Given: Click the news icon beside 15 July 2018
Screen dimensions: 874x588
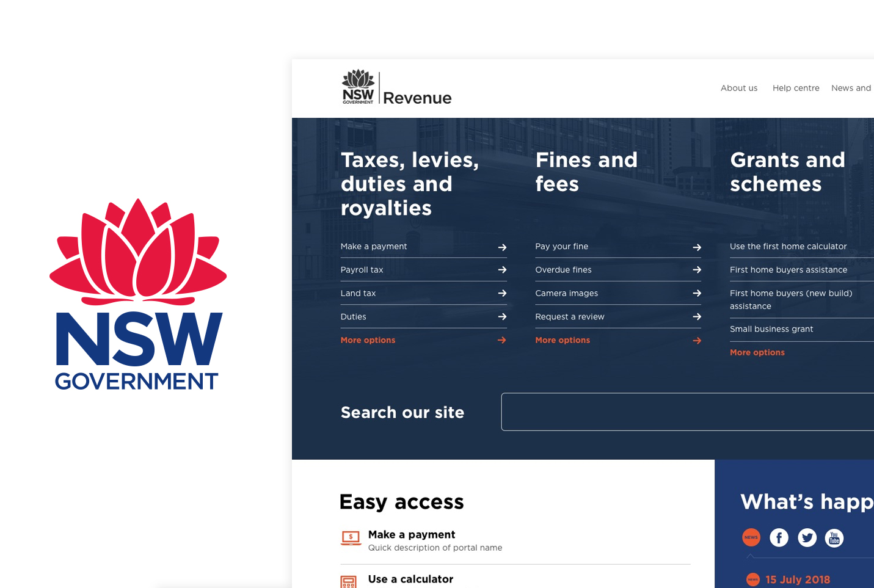Looking at the screenshot, I should [753, 579].
